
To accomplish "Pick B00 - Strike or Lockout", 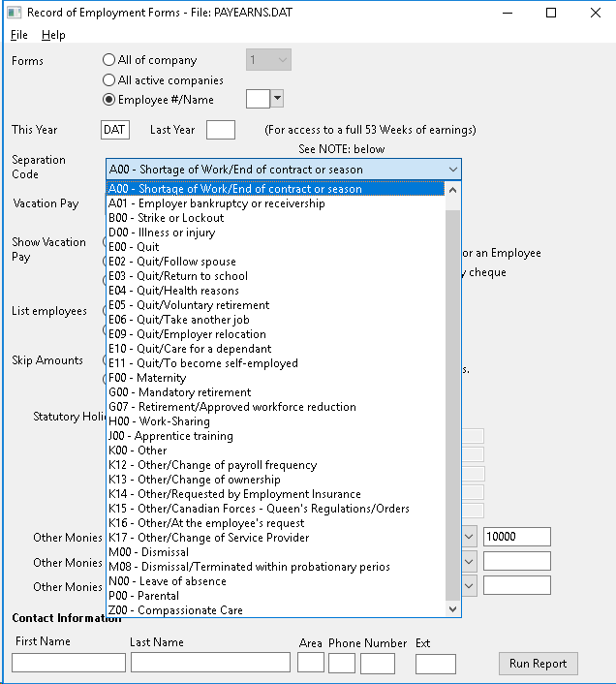I will point(275,218).
